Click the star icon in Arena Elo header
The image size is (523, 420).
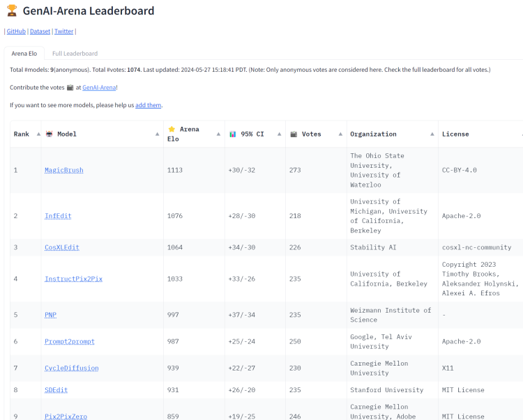[172, 130]
